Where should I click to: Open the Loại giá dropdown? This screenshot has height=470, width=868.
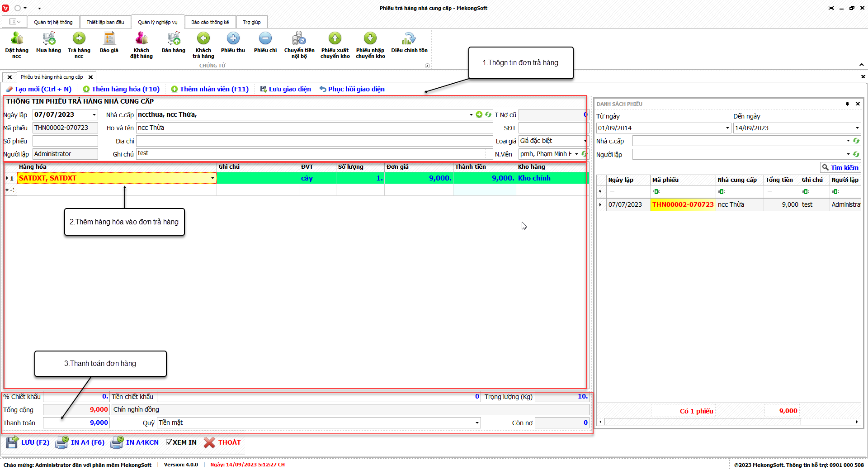[585, 141]
